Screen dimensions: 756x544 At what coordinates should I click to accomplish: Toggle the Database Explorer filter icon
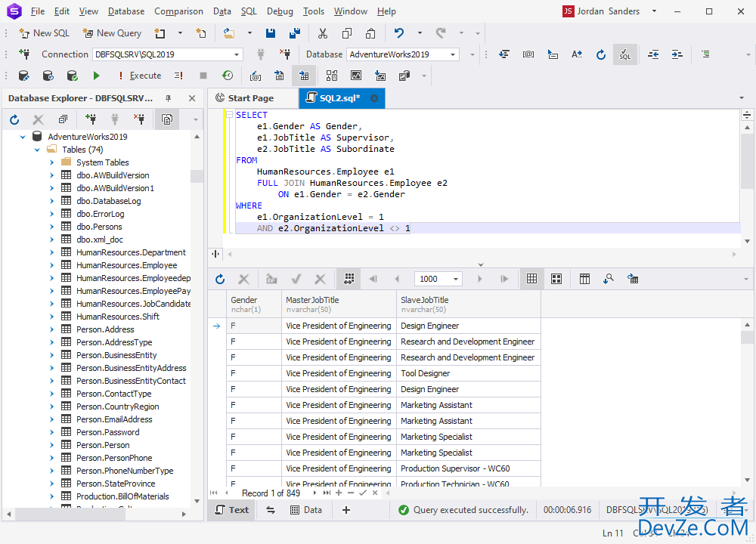pyautogui.click(x=167, y=119)
